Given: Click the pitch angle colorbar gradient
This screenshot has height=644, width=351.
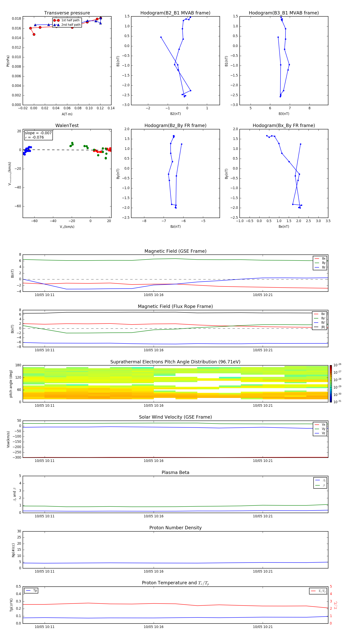Looking at the screenshot, I should [331, 384].
